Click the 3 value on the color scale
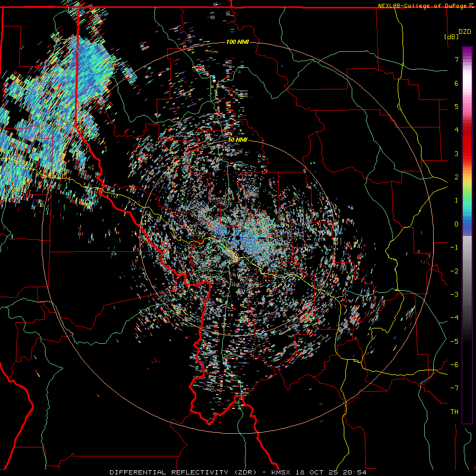The height and width of the screenshot is (476, 476). [456, 153]
